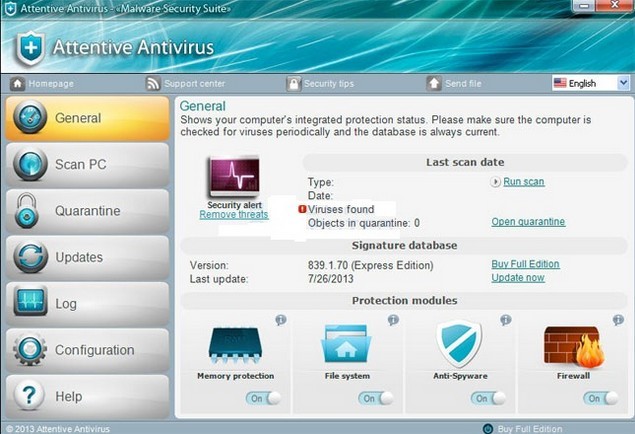Click version text 839.1.70 (Express Edition)
This screenshot has height=434, width=635.
coord(371,266)
